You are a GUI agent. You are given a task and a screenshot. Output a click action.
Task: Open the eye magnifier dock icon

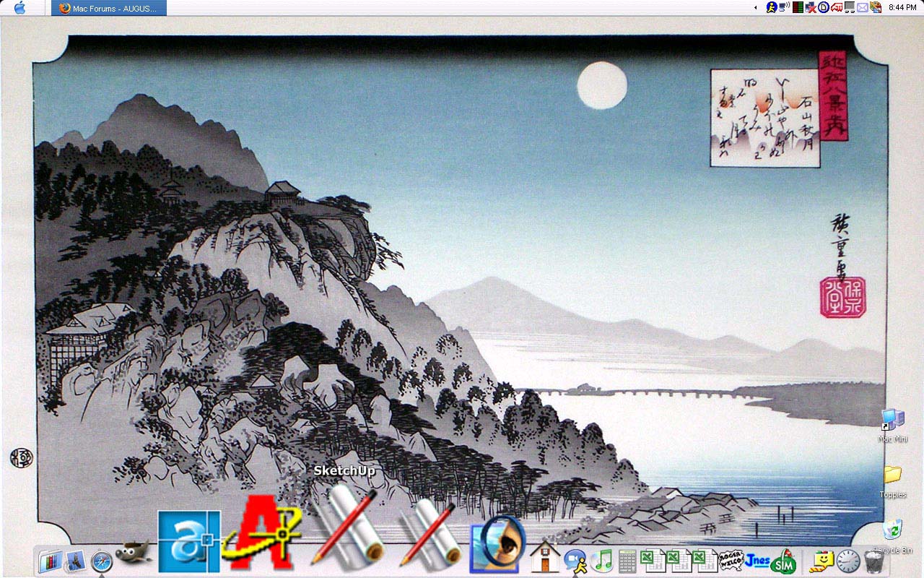497,545
